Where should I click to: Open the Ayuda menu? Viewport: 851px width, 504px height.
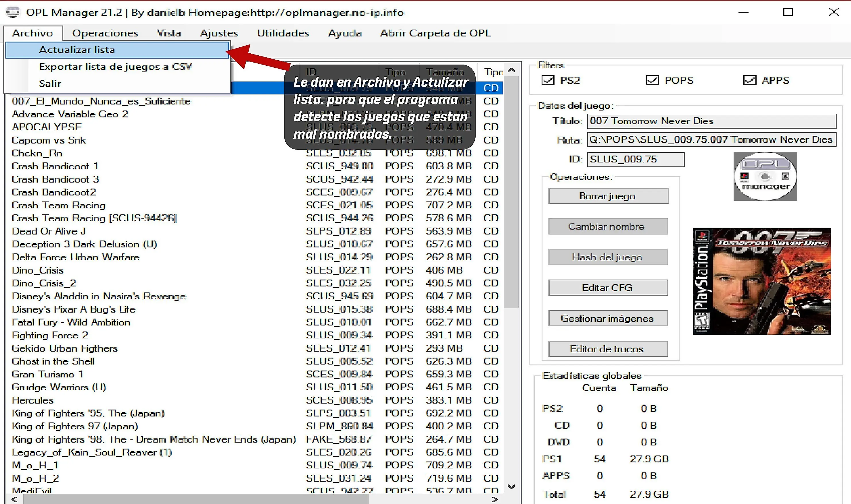344,33
